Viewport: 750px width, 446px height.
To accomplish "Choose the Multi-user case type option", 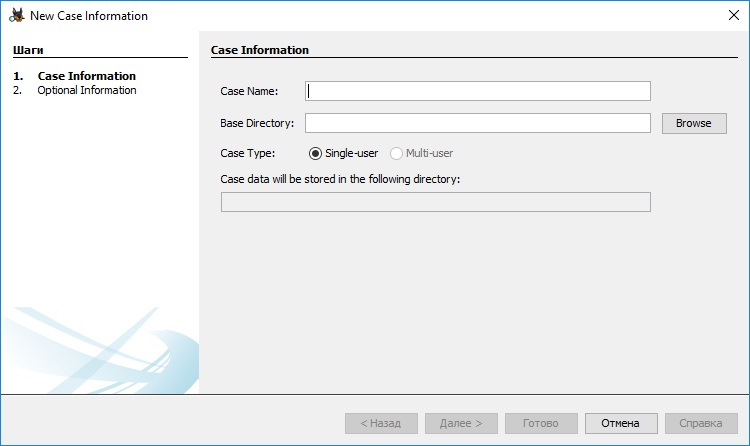I will (x=397, y=153).
